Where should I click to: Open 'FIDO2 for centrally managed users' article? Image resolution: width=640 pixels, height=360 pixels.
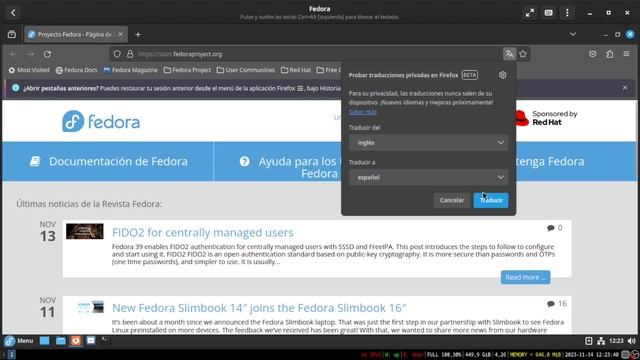click(x=202, y=232)
